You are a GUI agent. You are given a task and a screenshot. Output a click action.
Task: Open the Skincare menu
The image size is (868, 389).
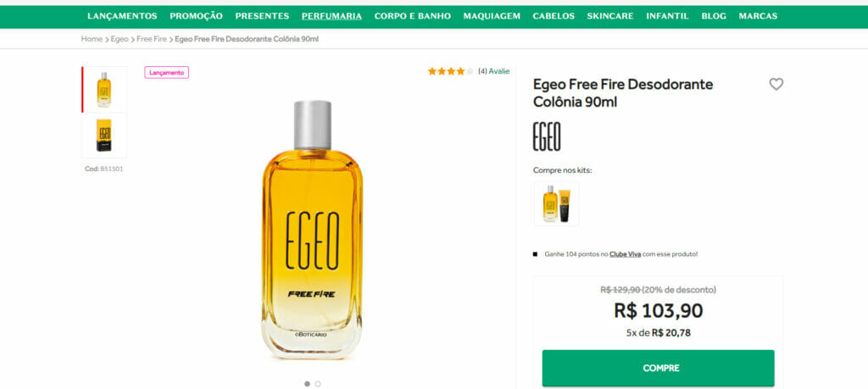click(x=610, y=16)
